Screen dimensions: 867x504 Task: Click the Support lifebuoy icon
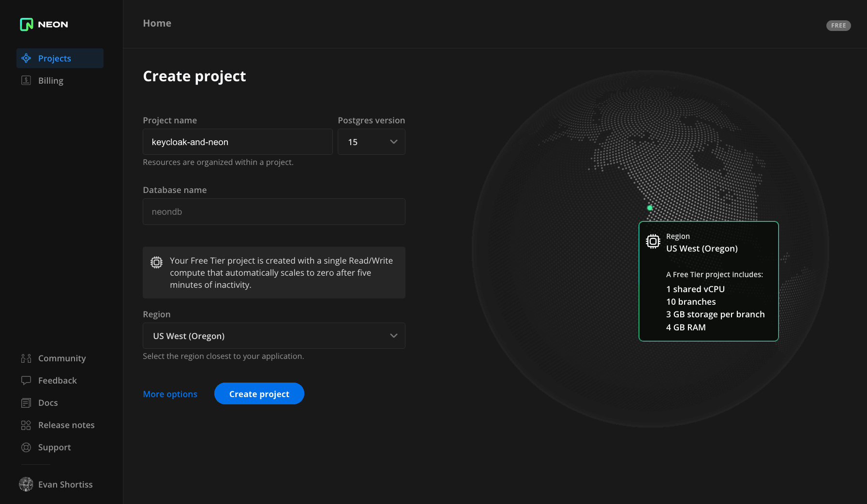[26, 447]
